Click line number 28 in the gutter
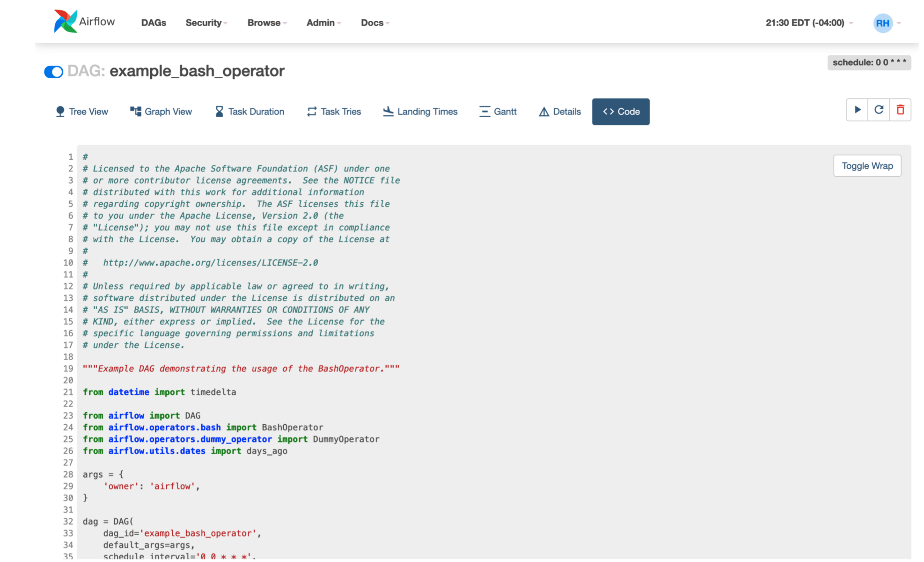924x562 pixels. [68, 474]
